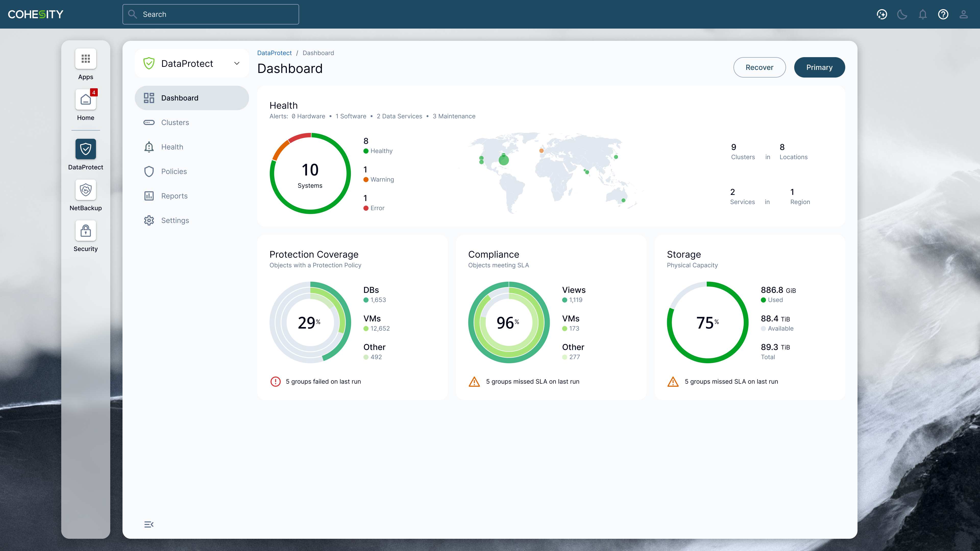Click the DataProtect breadcrumb link
This screenshot has width=980, height=551.
tap(274, 53)
